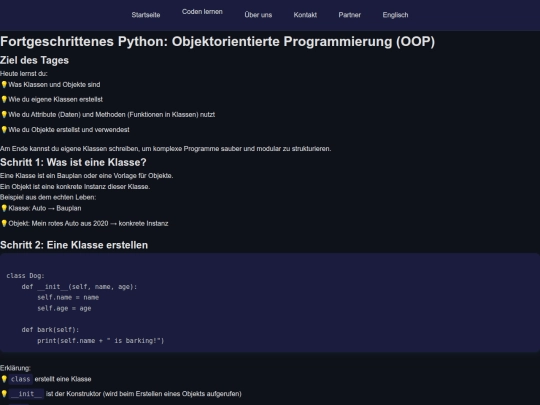This screenshot has height=405, width=540.
Task: Open the Partner navigation link
Action: pyautogui.click(x=350, y=15)
